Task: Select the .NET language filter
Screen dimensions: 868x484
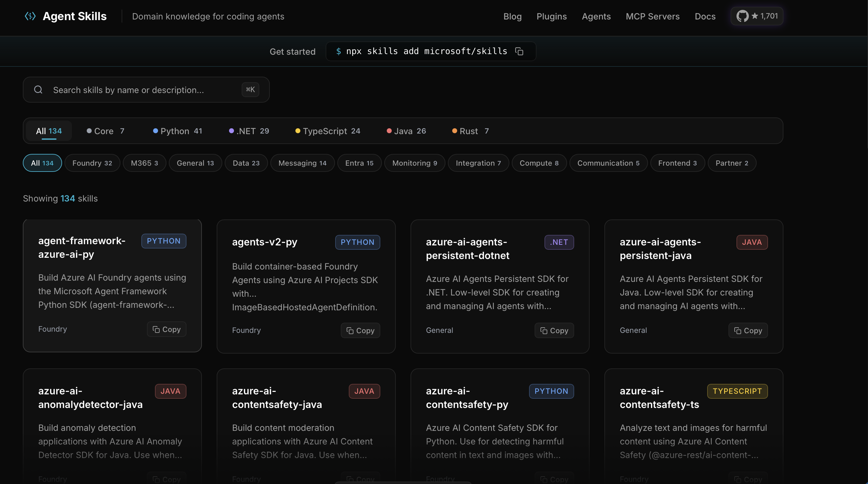Action: click(x=249, y=131)
